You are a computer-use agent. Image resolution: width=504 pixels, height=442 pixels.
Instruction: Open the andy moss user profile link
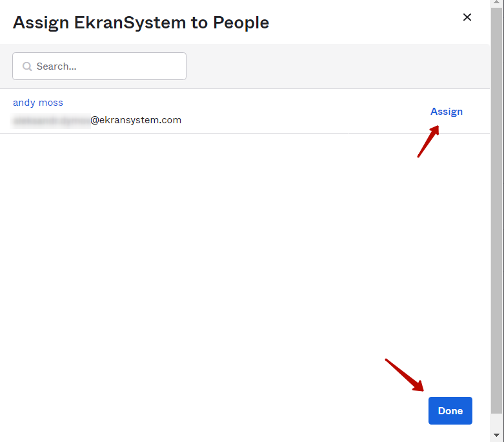[x=38, y=103]
